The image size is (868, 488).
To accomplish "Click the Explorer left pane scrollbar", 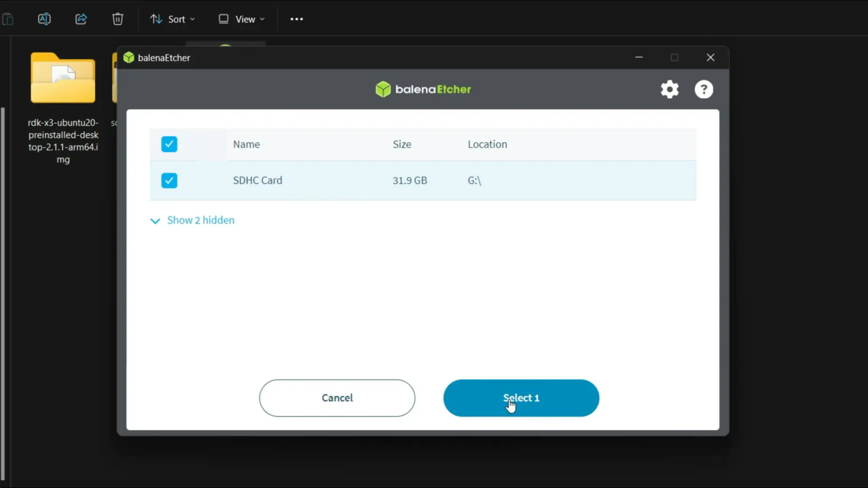I will click(x=3, y=294).
